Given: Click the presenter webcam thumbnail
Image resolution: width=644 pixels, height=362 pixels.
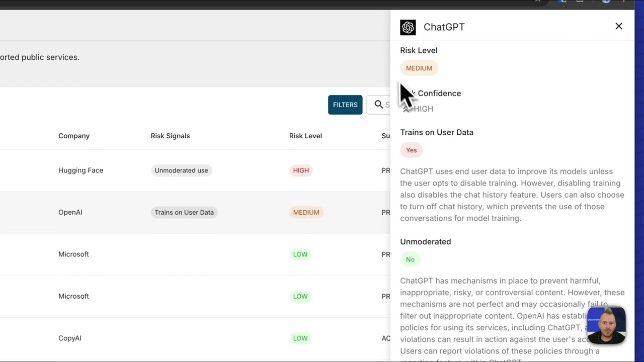Looking at the screenshot, I should [x=607, y=325].
